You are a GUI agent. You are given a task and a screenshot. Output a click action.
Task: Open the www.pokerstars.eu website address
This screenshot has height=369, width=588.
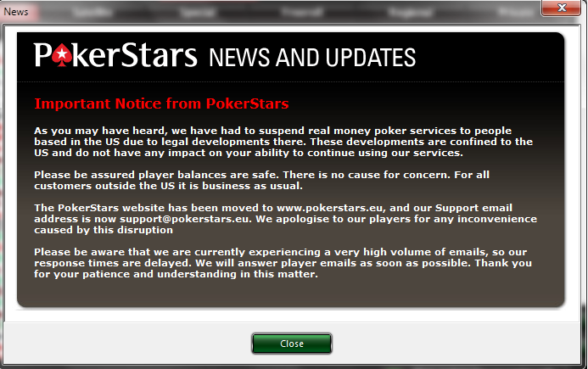click(329, 208)
